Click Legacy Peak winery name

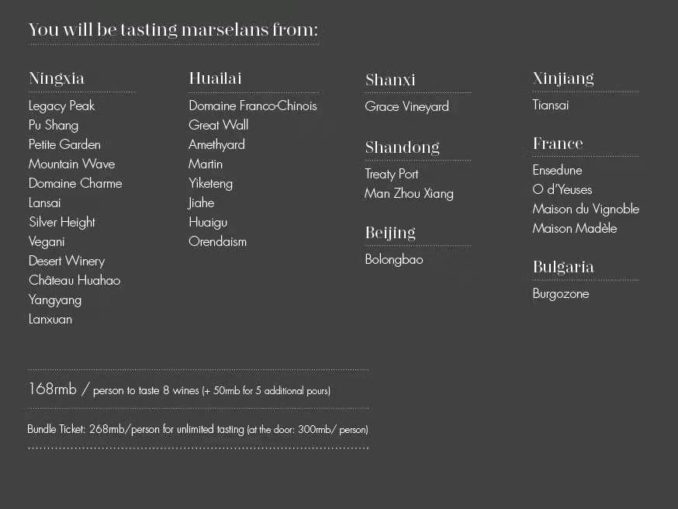pos(62,106)
